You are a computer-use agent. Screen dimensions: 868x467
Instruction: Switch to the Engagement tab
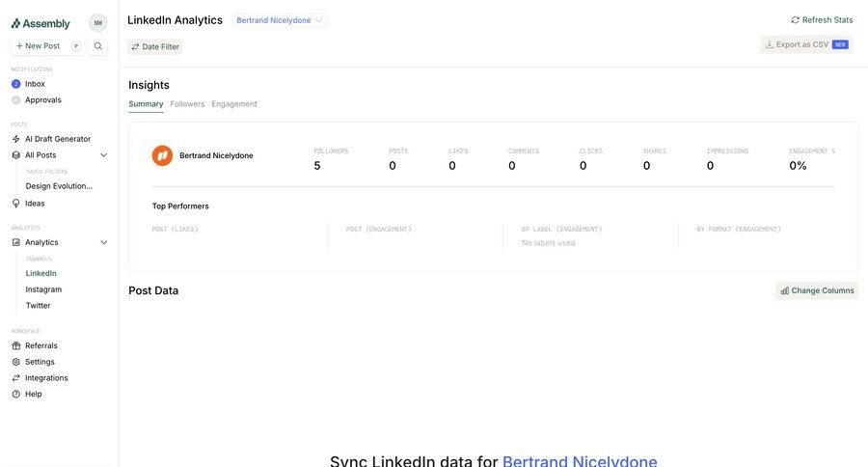pyautogui.click(x=234, y=104)
